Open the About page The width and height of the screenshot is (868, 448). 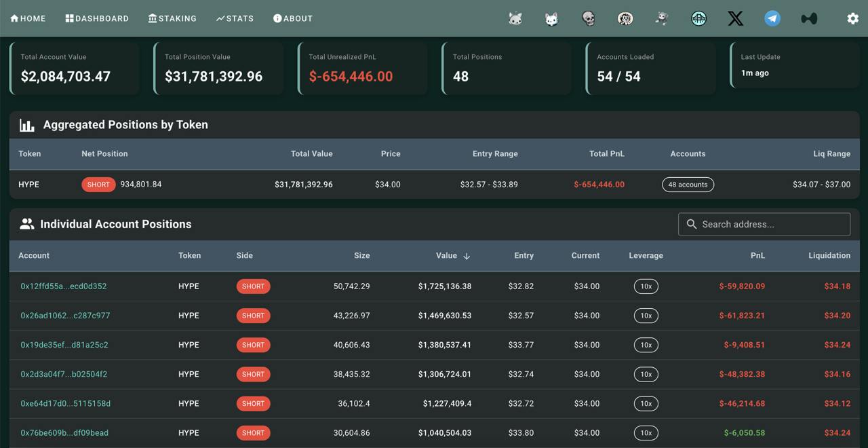click(293, 18)
